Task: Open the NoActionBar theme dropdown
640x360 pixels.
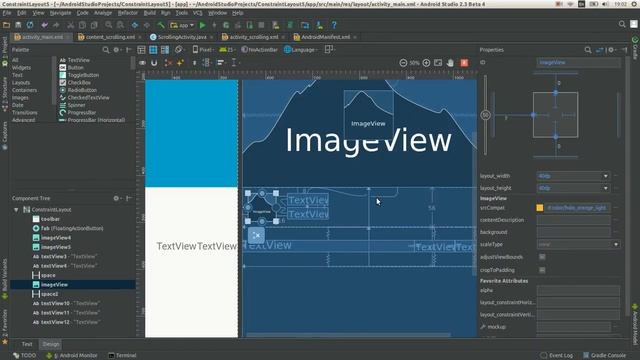Action: pos(260,50)
